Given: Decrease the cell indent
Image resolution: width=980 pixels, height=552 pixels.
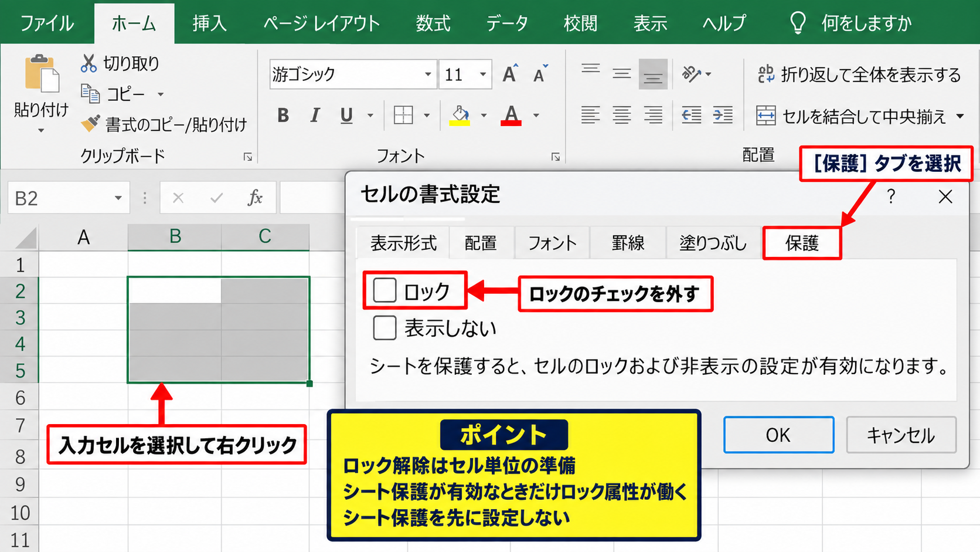Looking at the screenshot, I should coord(692,115).
